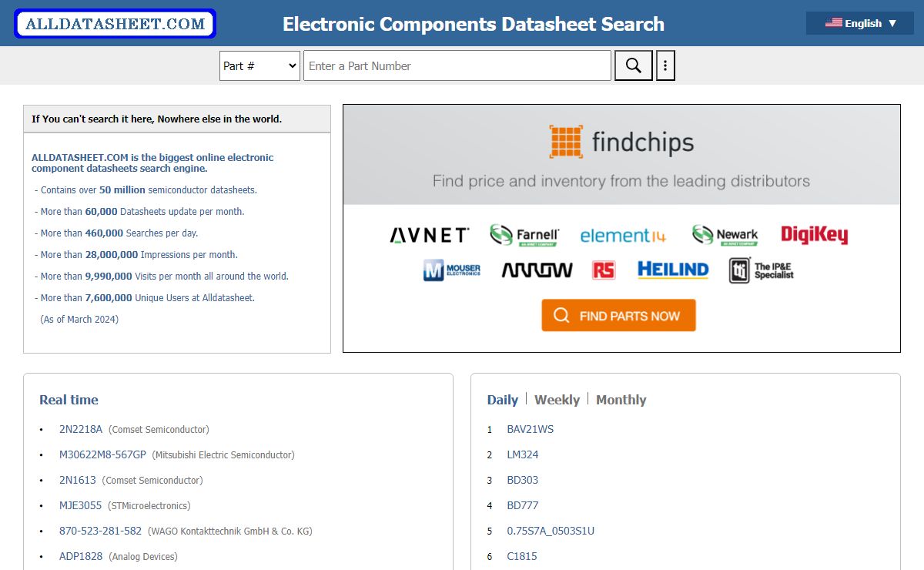Click the Heilind distributor logo
The width and height of the screenshot is (924, 570).
(672, 270)
